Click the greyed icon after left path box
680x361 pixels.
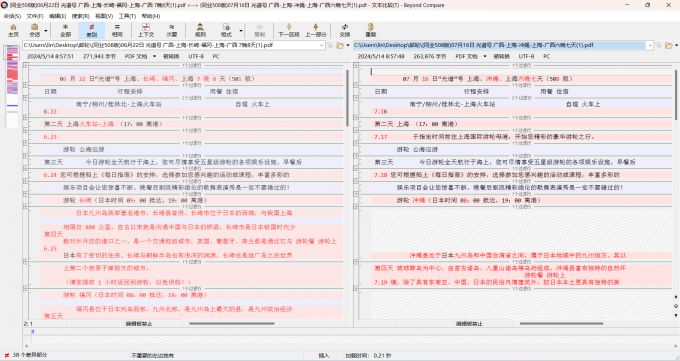(x=330, y=45)
